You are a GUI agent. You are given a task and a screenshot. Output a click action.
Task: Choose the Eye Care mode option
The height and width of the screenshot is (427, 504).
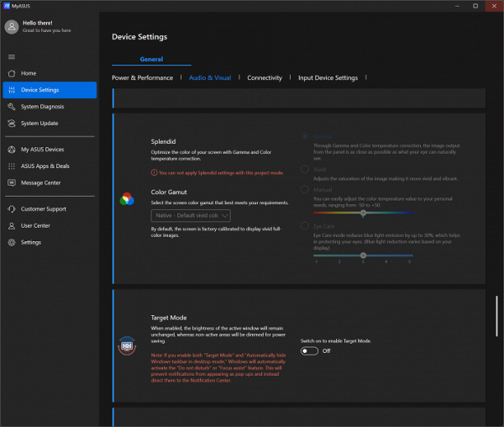303,225
